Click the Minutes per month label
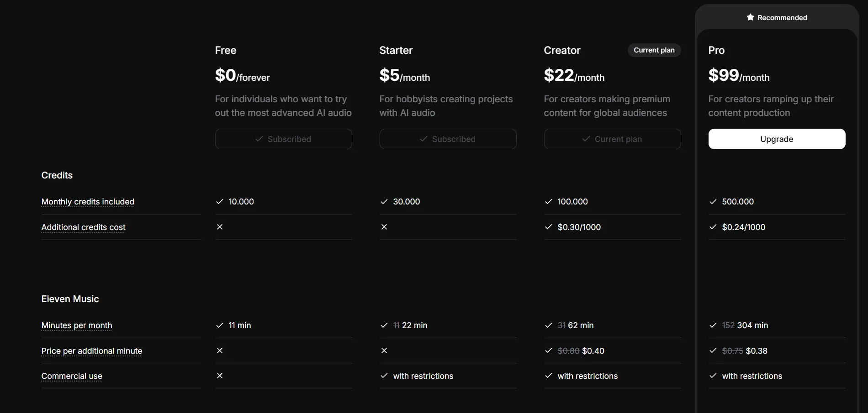The image size is (868, 413). pyautogui.click(x=77, y=325)
